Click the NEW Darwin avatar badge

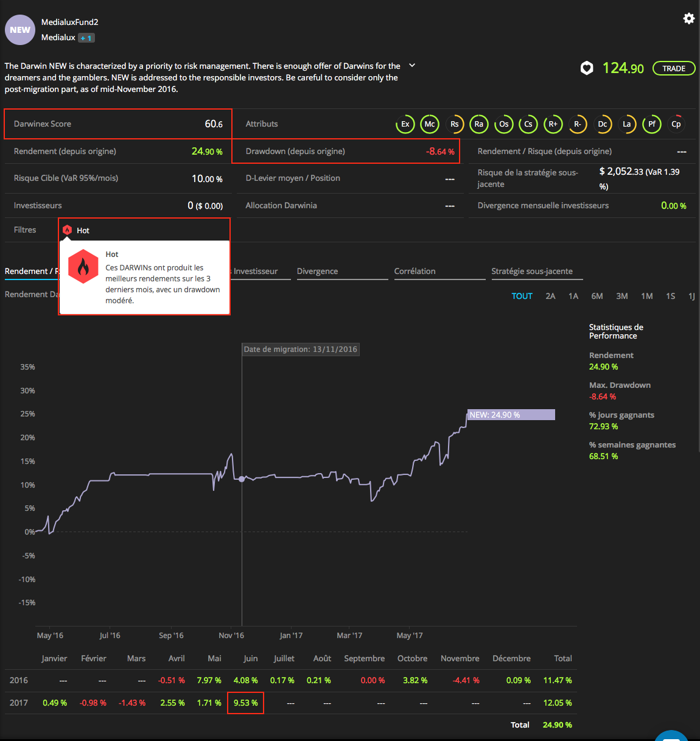point(20,30)
